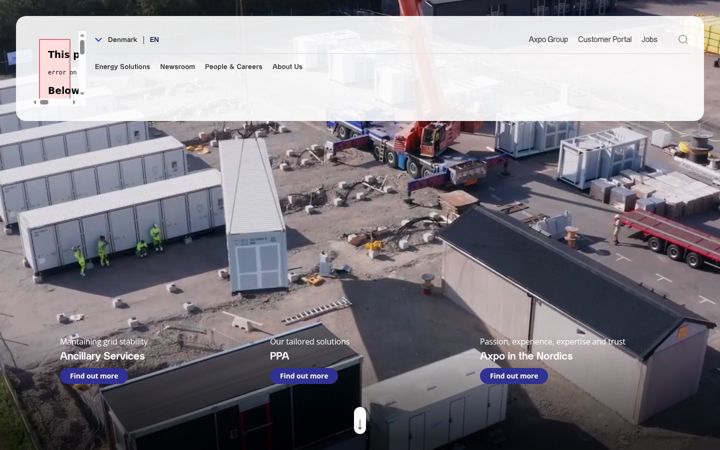The image size is (720, 450).
Task: Click the 'Ancillary Services' heading text
Action: pos(102,356)
